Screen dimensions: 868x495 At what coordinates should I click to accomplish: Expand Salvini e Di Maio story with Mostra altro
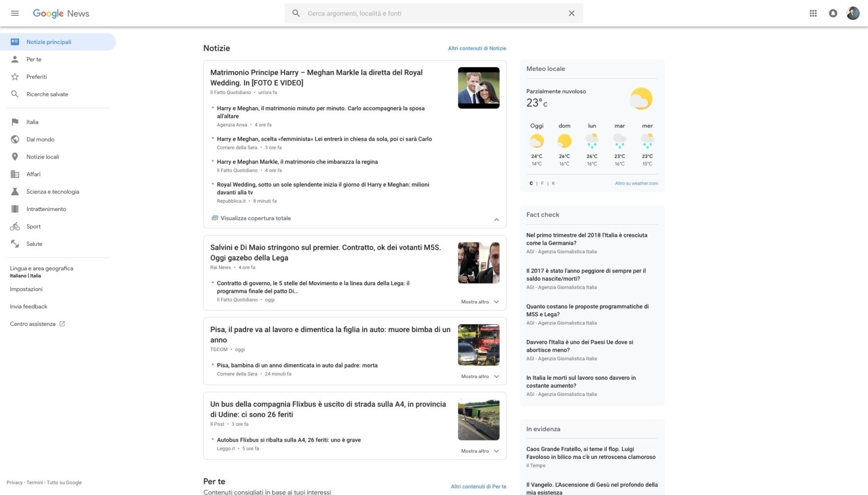tap(480, 302)
